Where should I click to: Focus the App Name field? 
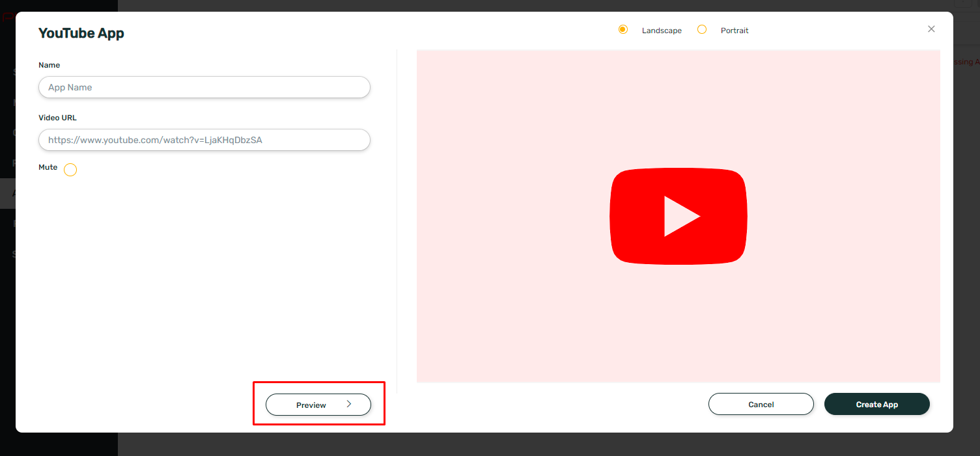tap(204, 87)
